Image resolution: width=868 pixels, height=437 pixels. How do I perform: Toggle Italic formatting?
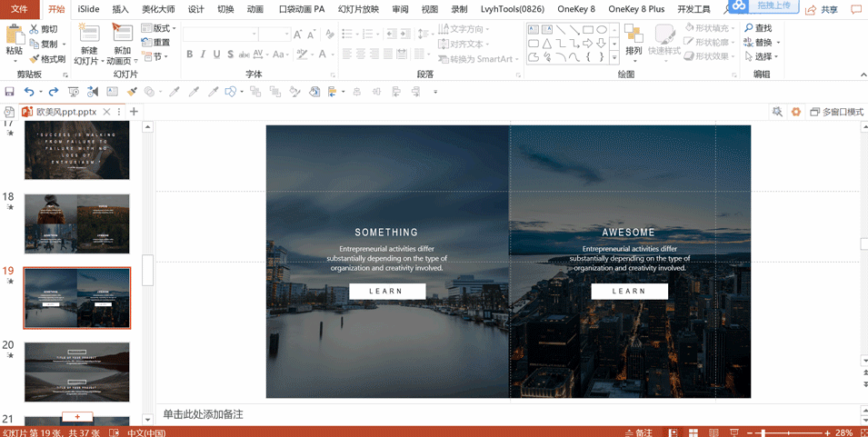(x=204, y=55)
